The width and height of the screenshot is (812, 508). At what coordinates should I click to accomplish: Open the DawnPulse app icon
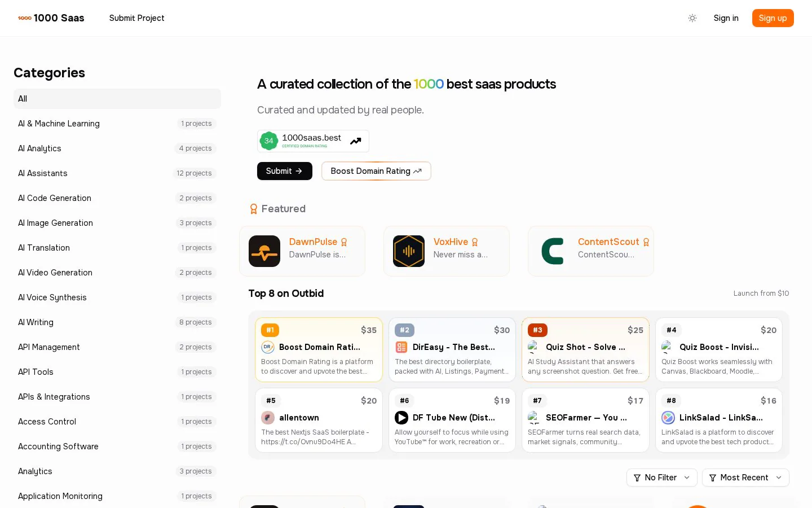(264, 251)
